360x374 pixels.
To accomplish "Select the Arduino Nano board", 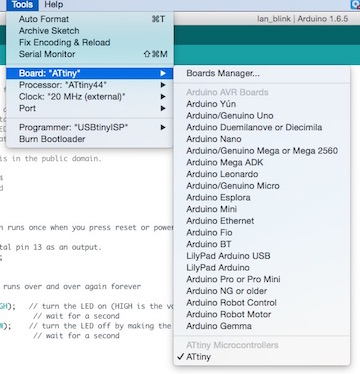I will click(x=262, y=139).
